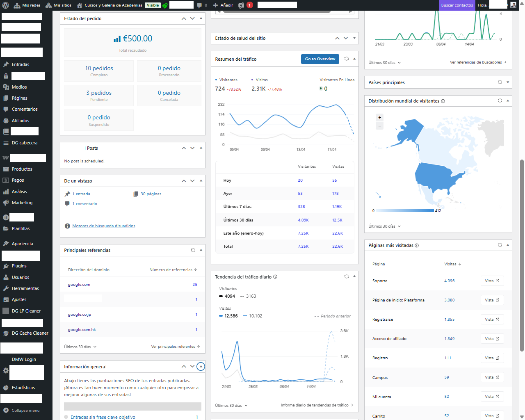Toggle the Estado del pedido panel
Image resolution: width=525 pixels, height=420 pixels.
click(x=201, y=18)
